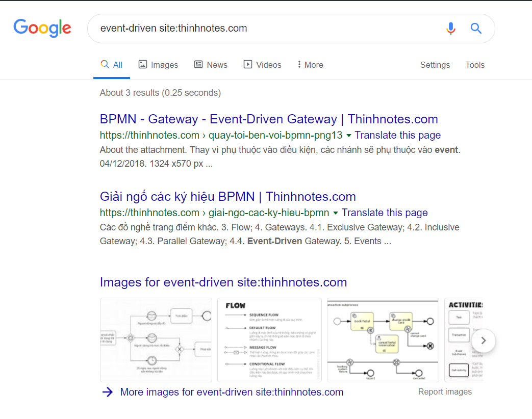
Task: Open the Tools option
Action: pos(475,65)
